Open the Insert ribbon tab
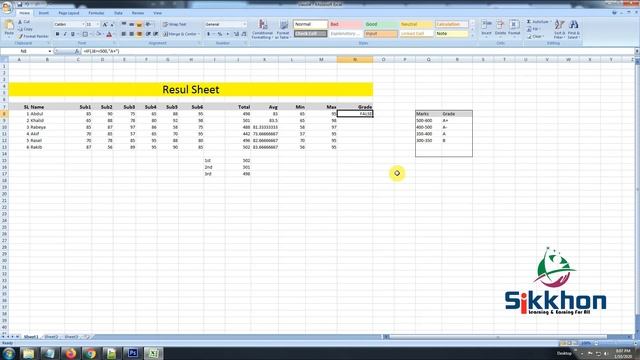This screenshot has height=360, width=640. click(44, 13)
